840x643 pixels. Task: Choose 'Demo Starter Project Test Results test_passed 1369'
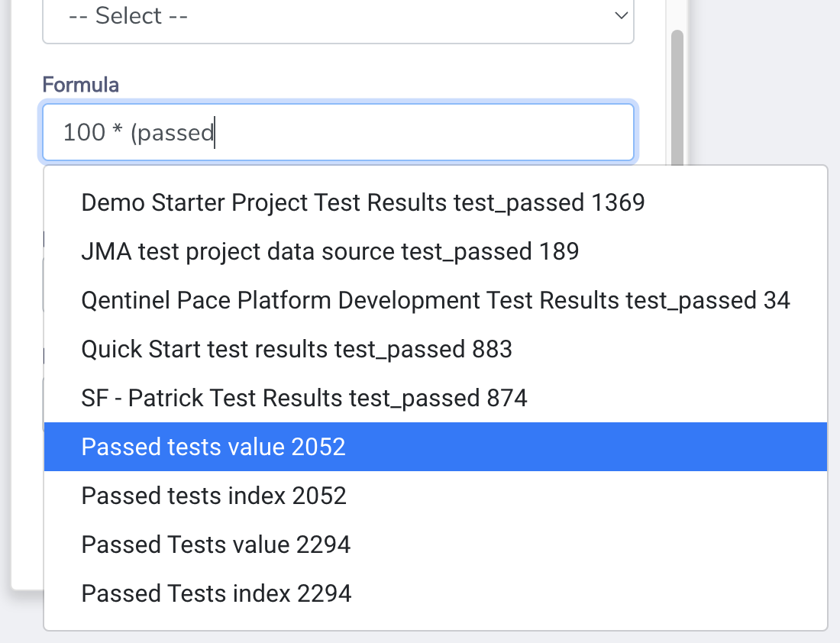(363, 202)
